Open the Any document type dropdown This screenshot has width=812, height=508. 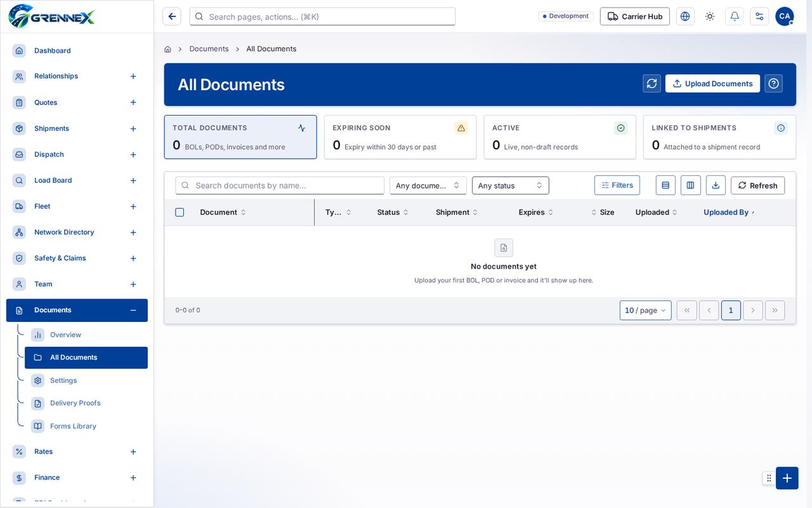(x=428, y=185)
